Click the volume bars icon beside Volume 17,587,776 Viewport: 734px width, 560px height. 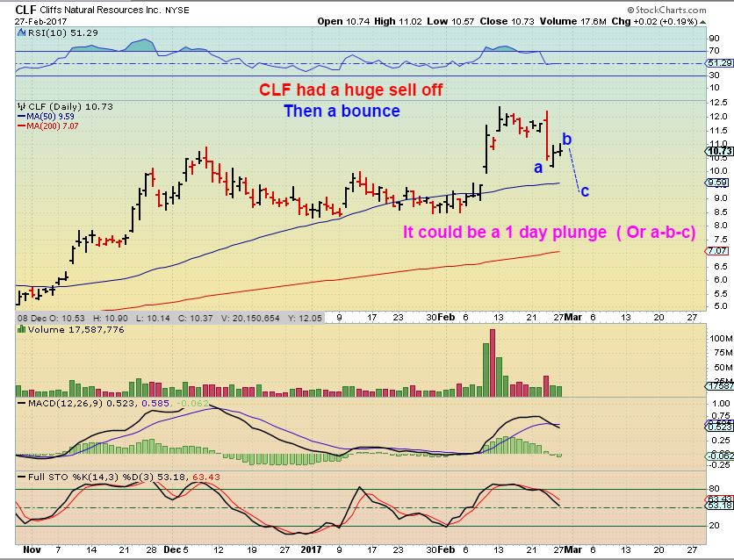coord(22,329)
